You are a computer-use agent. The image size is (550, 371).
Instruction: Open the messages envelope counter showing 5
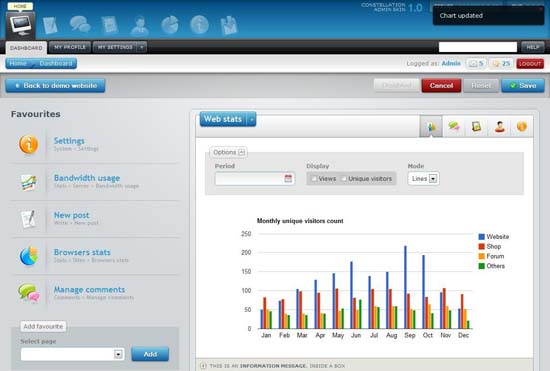point(476,63)
